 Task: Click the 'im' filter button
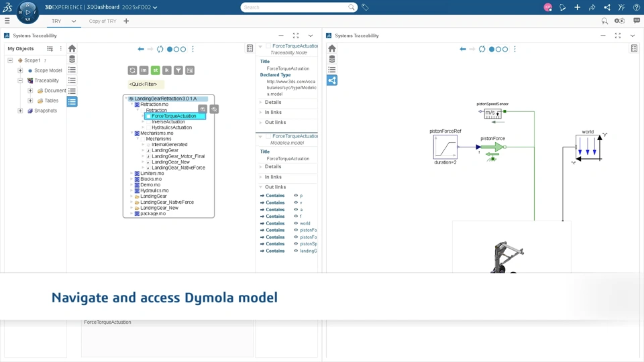144,70
